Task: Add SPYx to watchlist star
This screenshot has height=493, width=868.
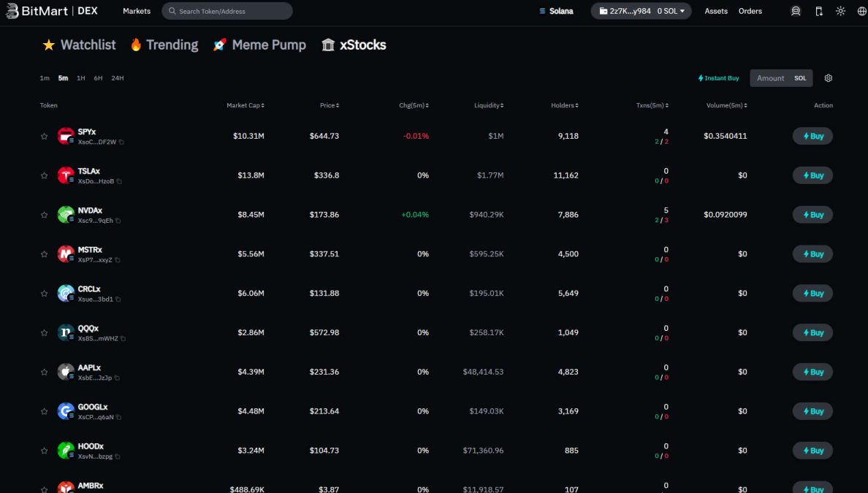Action: click(x=45, y=136)
